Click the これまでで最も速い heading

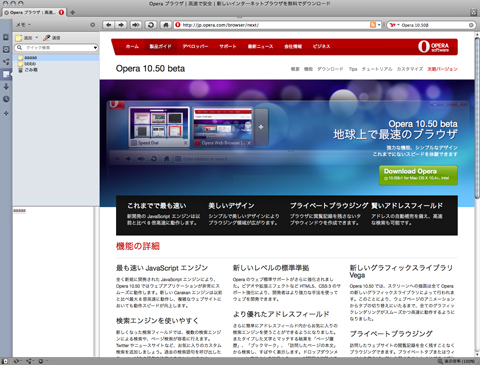[157, 206]
